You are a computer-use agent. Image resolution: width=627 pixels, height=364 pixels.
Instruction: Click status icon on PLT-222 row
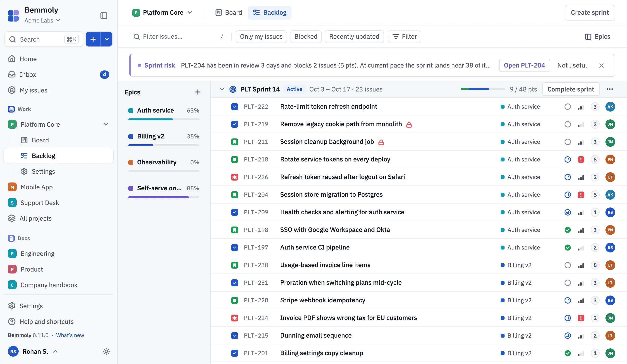[x=567, y=107]
